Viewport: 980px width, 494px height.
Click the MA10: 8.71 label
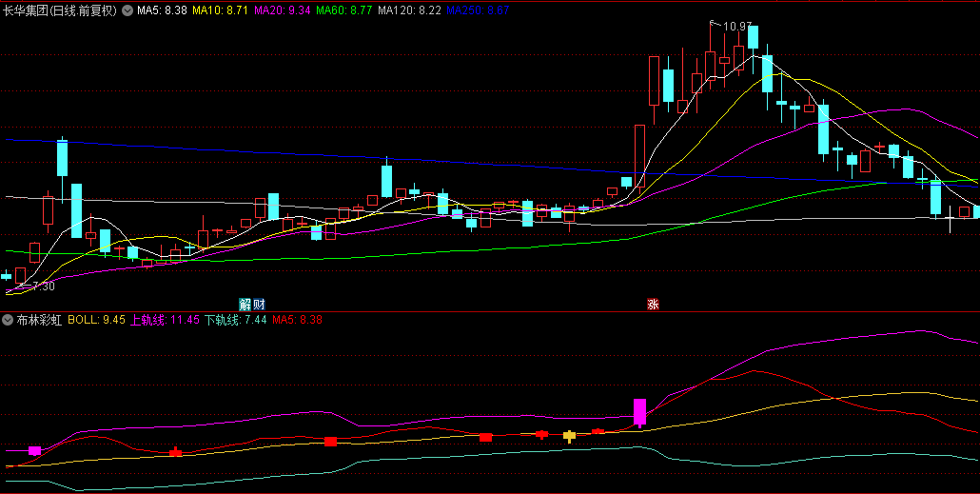(220, 10)
